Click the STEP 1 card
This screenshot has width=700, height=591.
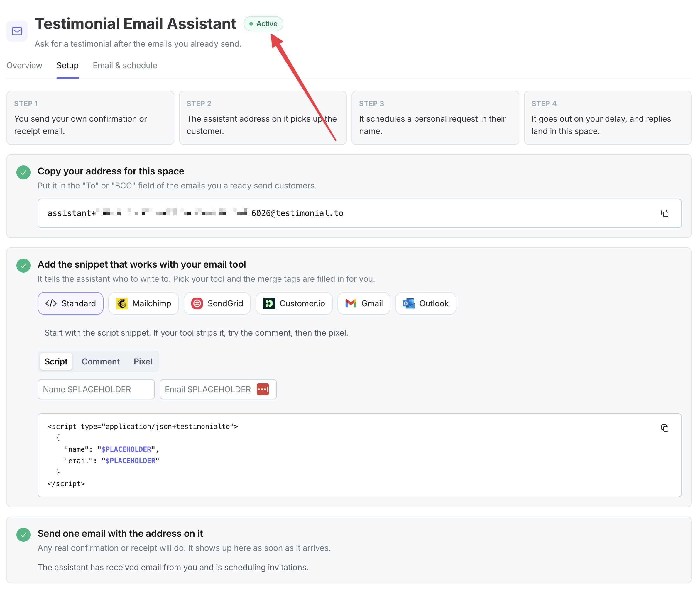91,118
